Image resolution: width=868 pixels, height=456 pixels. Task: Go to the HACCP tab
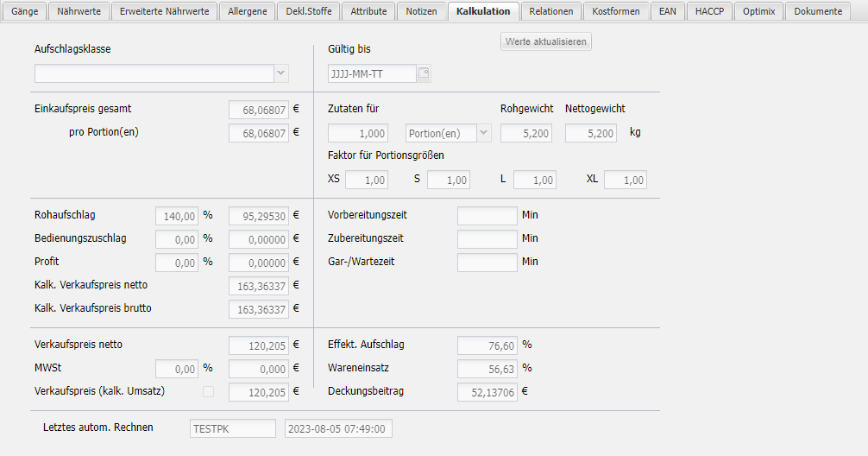[x=711, y=11]
